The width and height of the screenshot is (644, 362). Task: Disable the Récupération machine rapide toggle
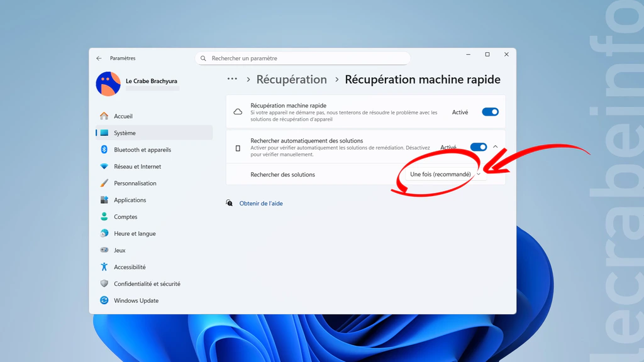pos(490,112)
